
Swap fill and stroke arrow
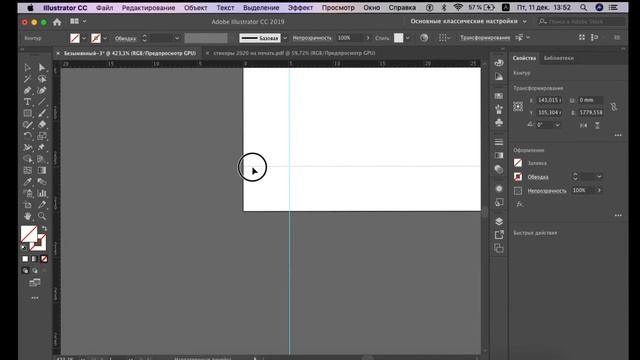44,229
